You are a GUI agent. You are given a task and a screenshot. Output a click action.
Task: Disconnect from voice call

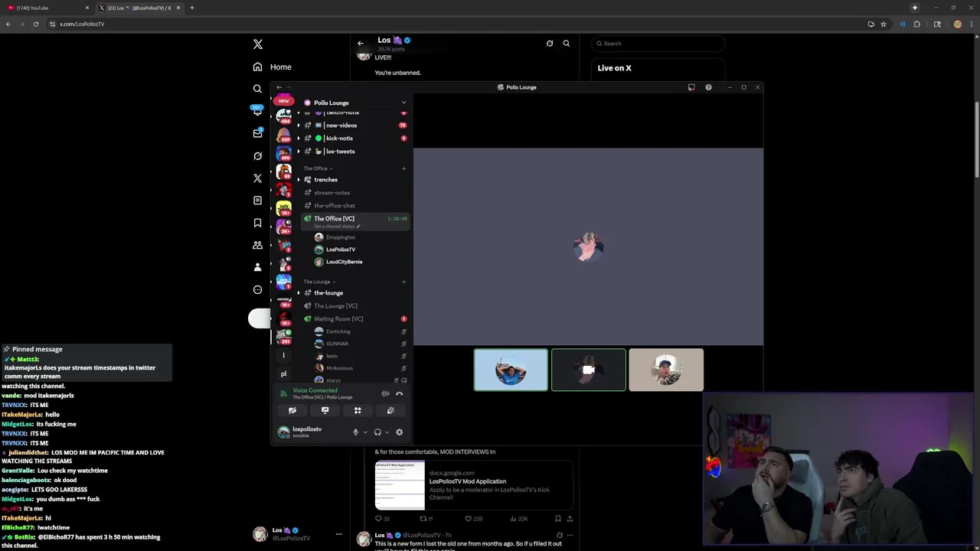399,393
